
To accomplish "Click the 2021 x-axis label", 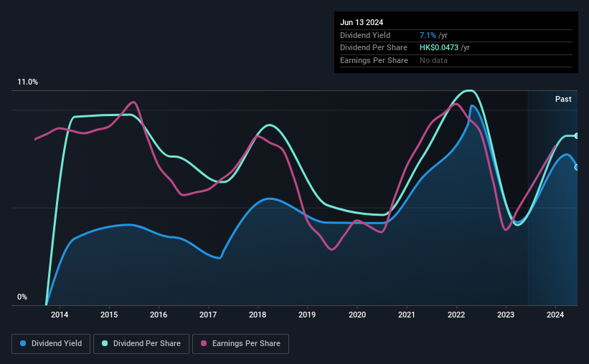I will (407, 315).
